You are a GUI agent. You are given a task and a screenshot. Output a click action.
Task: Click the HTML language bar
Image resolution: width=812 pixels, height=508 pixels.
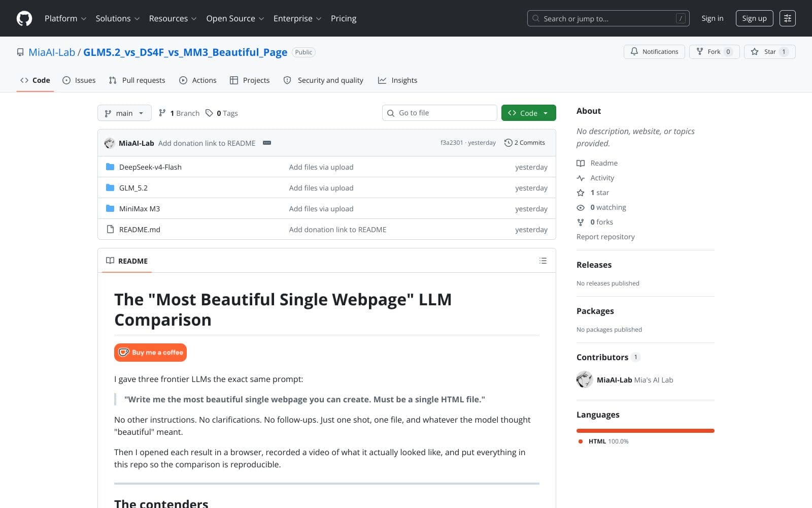pos(645,431)
